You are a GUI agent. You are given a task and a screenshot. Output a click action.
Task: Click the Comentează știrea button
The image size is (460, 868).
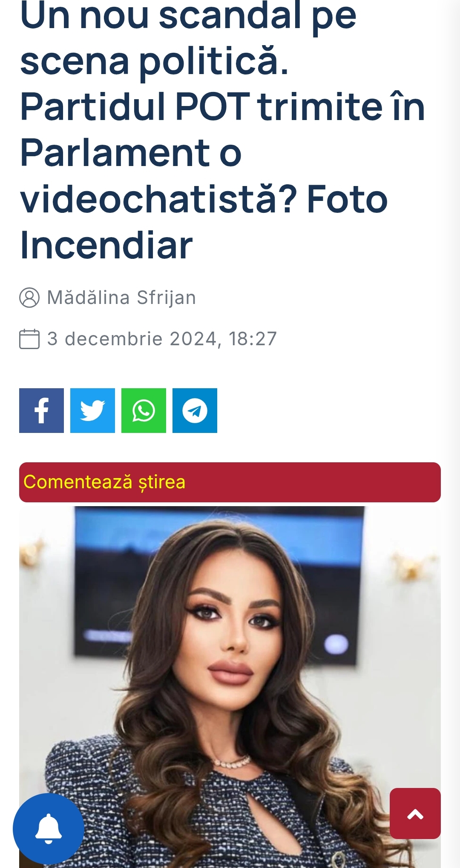pyautogui.click(x=230, y=482)
